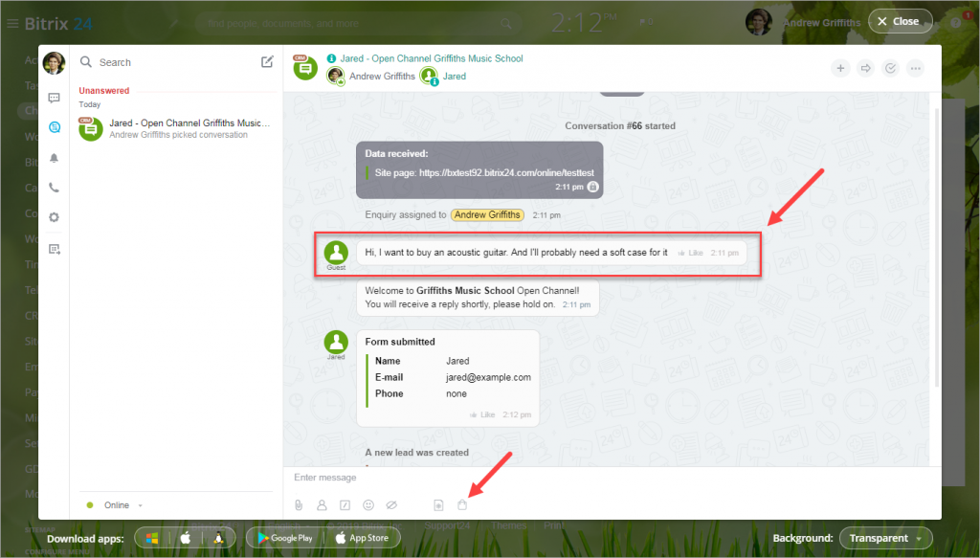Open CRM form document icon in toolbar
This screenshot has height=558, width=980.
pos(438,505)
